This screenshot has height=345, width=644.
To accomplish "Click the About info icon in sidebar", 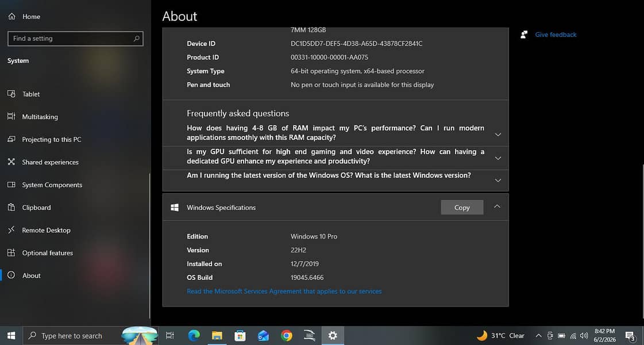I will [x=11, y=275].
